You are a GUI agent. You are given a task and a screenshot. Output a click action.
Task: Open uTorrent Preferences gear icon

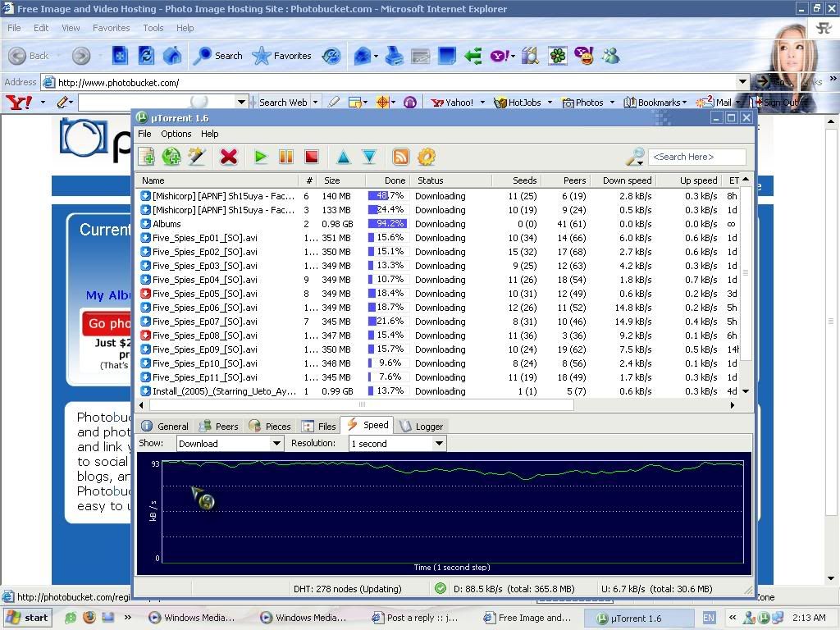(x=426, y=157)
